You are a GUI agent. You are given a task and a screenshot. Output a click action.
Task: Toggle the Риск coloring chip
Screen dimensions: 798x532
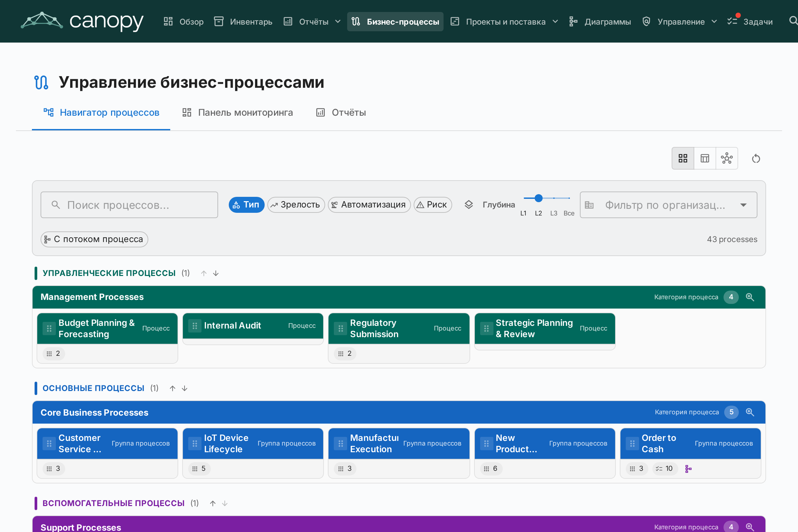coord(433,204)
